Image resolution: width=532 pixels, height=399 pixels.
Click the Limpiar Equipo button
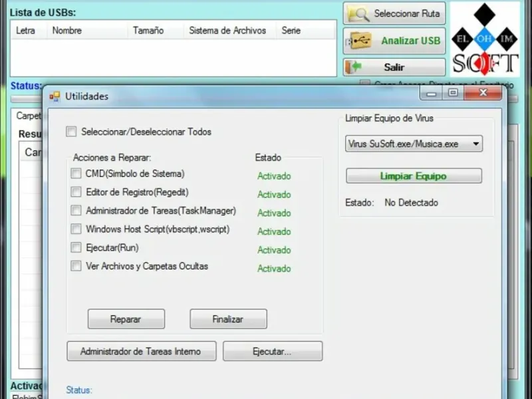pyautogui.click(x=414, y=176)
